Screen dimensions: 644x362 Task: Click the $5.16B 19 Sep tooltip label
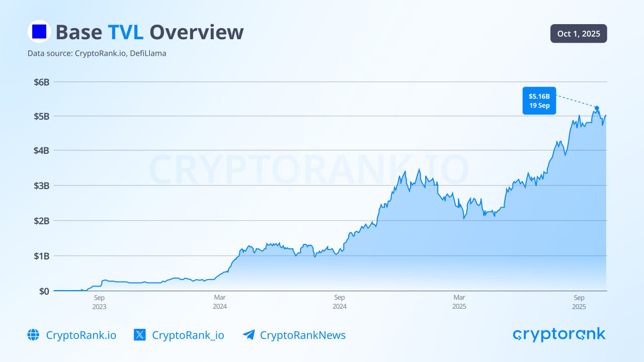(x=539, y=101)
